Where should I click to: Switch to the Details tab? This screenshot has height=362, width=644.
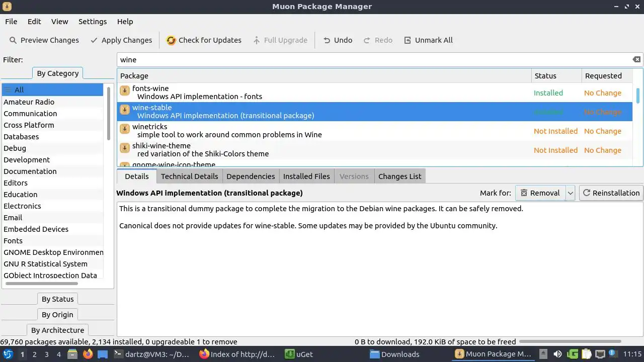(137, 176)
